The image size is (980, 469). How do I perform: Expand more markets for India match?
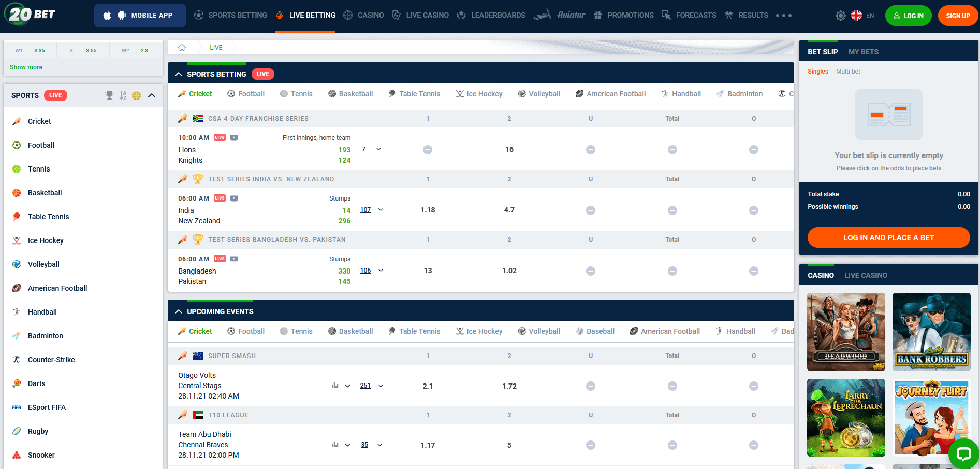(x=381, y=210)
